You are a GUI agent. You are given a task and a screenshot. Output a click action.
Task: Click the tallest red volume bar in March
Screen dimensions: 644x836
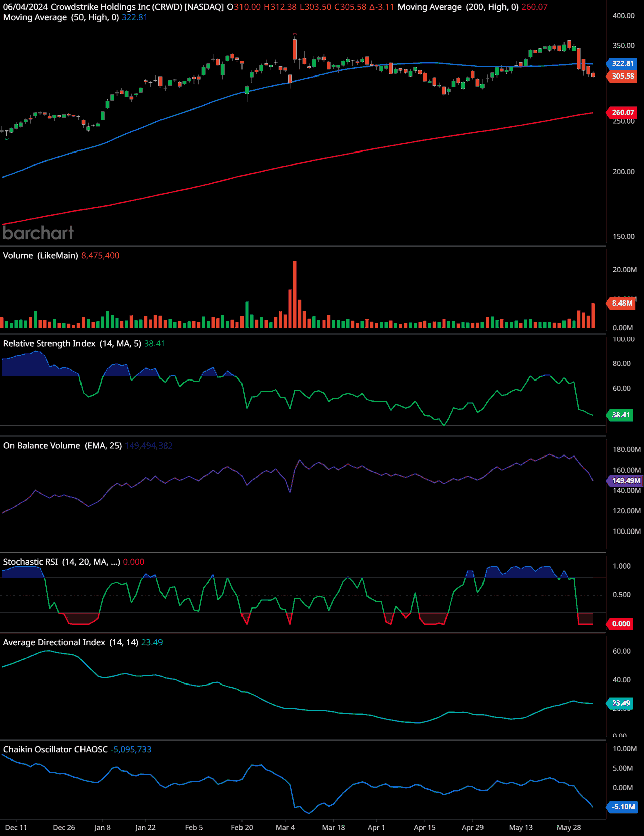pyautogui.click(x=295, y=294)
